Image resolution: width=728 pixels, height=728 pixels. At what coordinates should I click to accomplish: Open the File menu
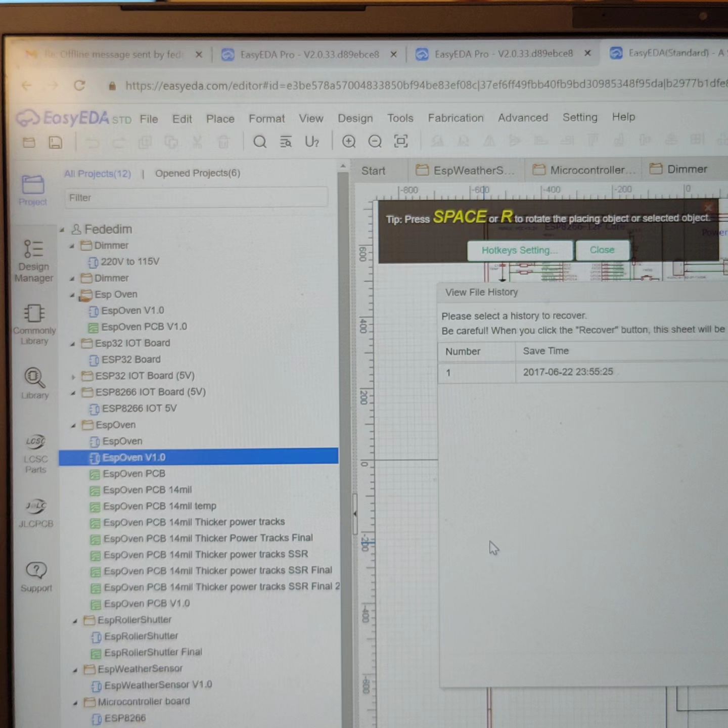coord(149,119)
